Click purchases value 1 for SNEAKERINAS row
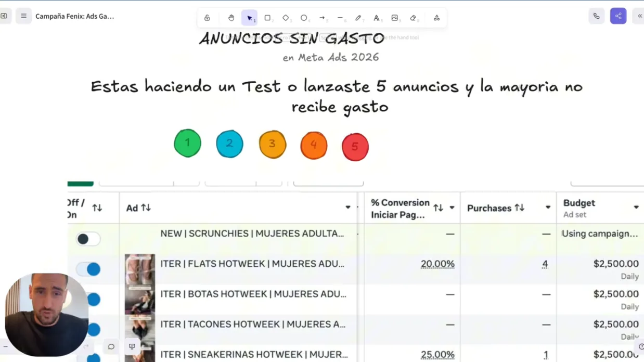Viewport: 644px width, 362px height. click(546, 355)
